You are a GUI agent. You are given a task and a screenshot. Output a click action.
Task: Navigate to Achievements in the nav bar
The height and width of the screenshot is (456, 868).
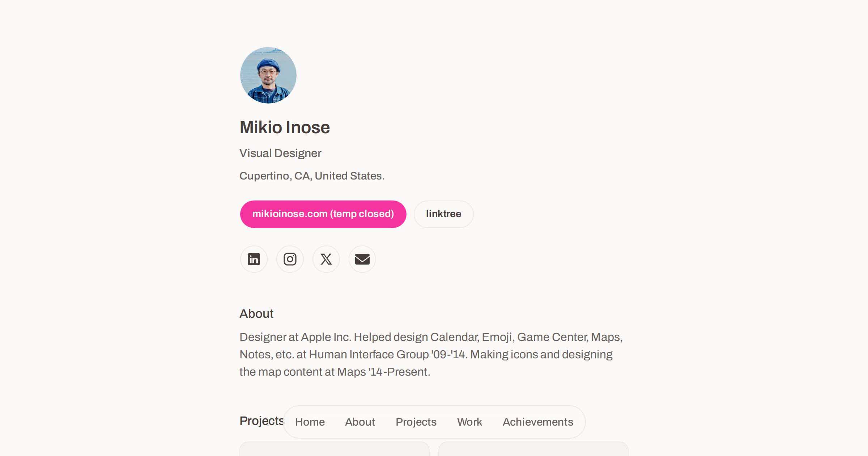(538, 422)
